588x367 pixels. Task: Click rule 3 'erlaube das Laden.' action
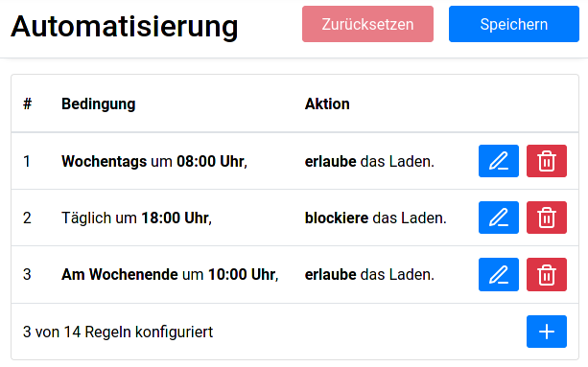pos(369,274)
